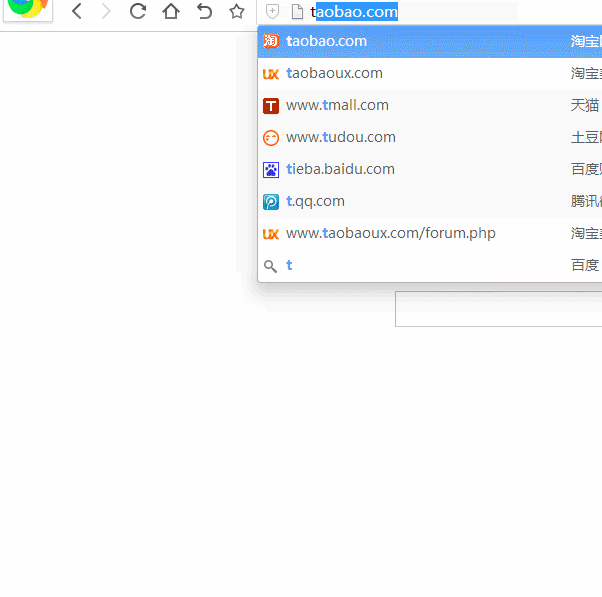Reload the current page
Image resolution: width=602 pixels, height=597 pixels.
click(138, 11)
